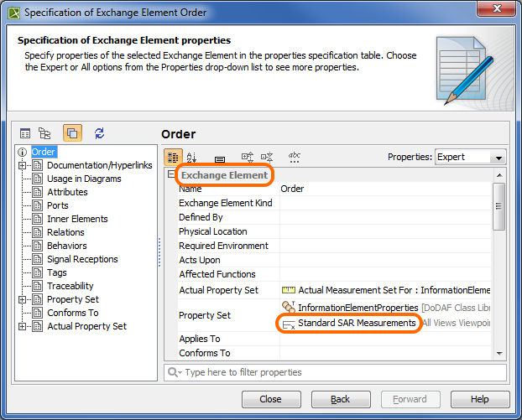Viewport: 522px width, 420px height.
Task: Select Property Set in the tree
Action: (x=73, y=299)
